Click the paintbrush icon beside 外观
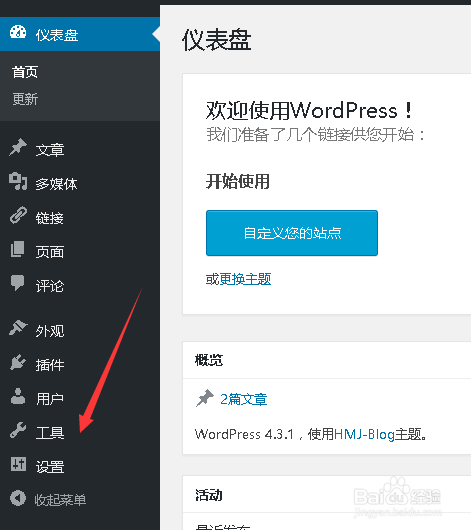 [18, 328]
